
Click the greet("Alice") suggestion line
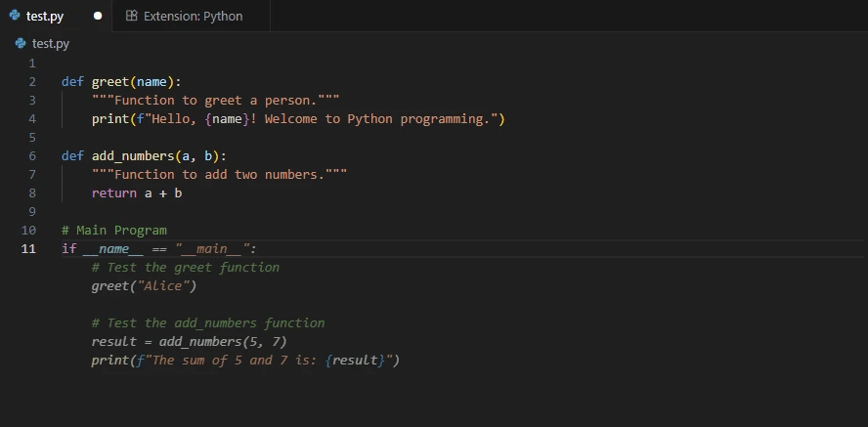(x=144, y=286)
